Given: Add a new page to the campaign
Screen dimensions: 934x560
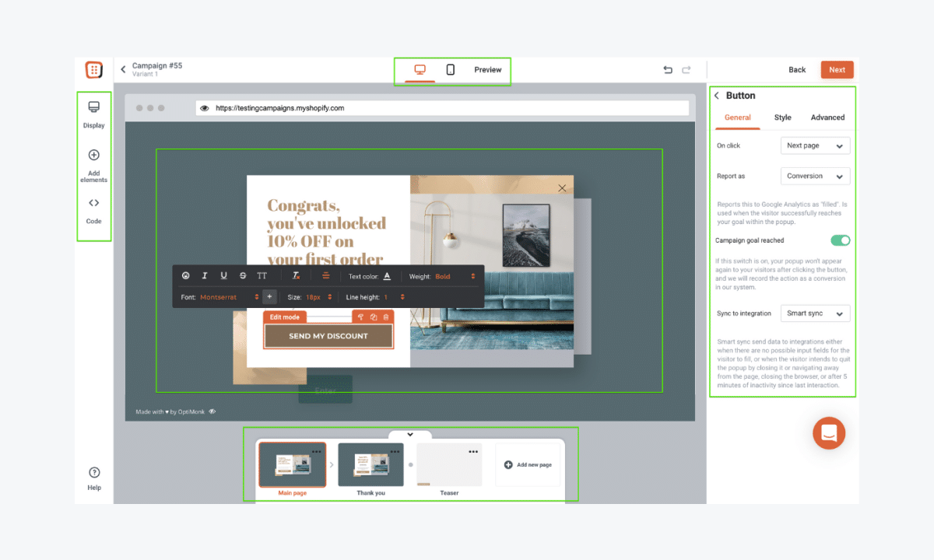Looking at the screenshot, I should (x=528, y=464).
